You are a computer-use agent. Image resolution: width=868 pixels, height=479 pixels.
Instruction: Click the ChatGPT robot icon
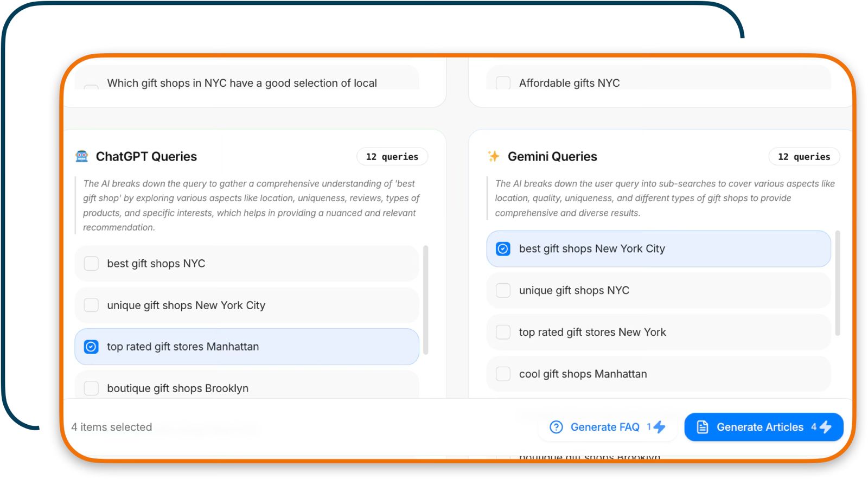(82, 156)
